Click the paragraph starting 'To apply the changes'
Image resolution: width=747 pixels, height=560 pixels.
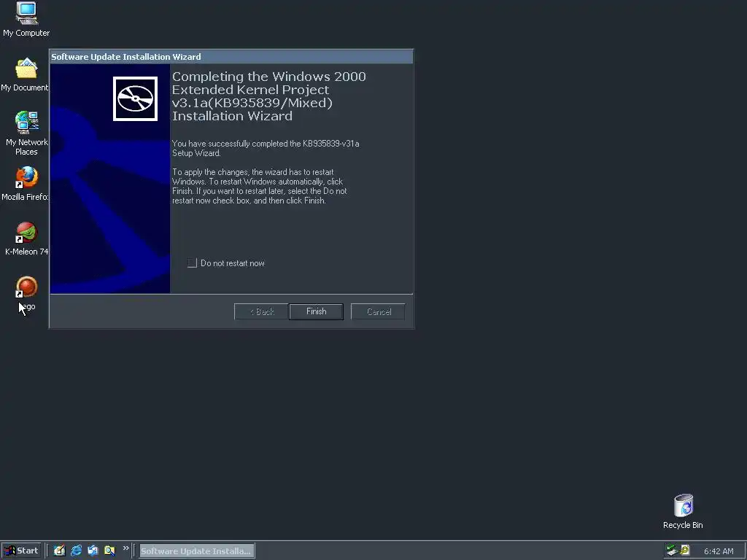(260, 186)
